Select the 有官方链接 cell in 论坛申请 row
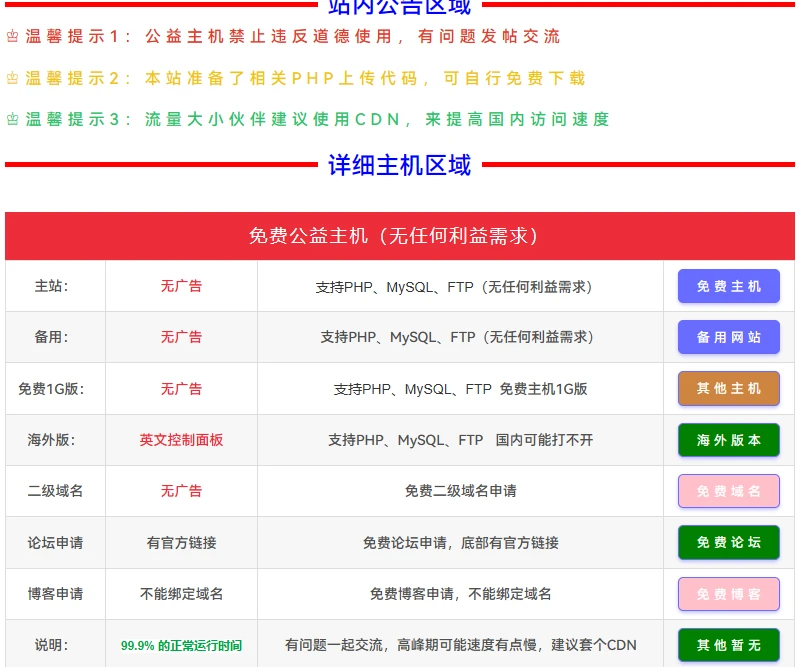 click(181, 543)
